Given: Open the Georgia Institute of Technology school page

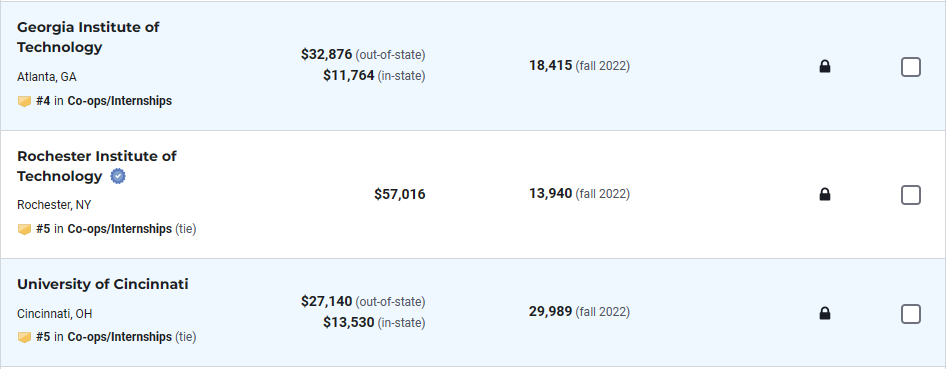Looking at the screenshot, I should tap(88, 37).
